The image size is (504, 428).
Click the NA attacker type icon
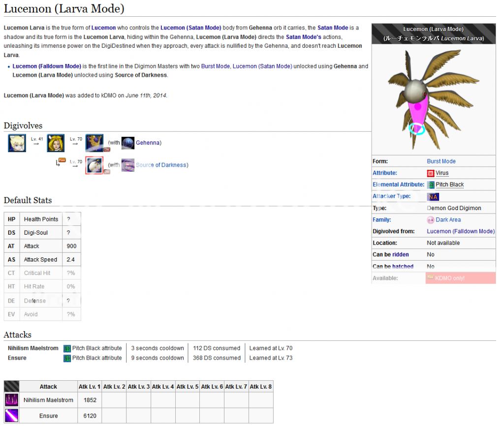(x=433, y=197)
